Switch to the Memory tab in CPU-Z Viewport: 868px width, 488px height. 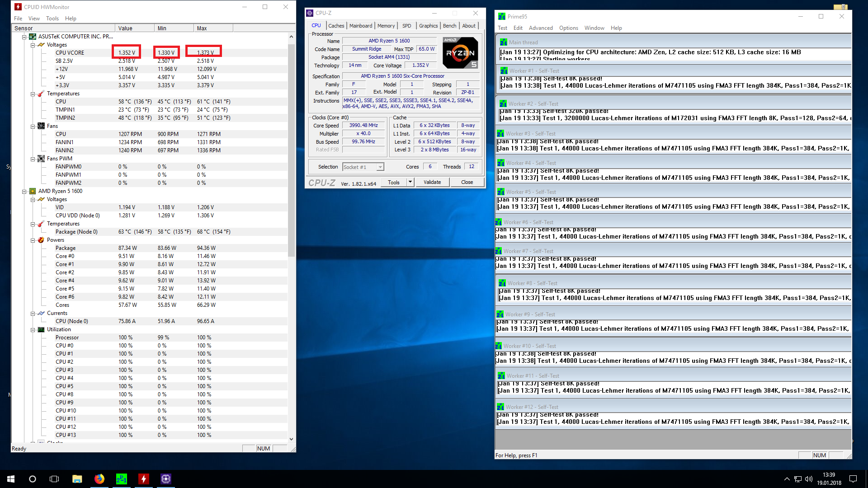click(x=386, y=26)
